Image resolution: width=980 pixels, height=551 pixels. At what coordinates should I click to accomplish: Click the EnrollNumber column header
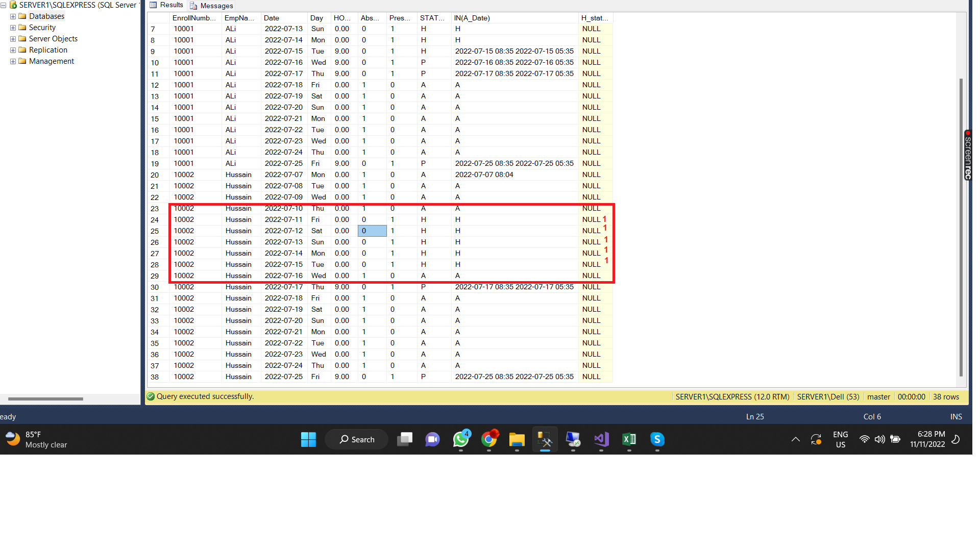(x=194, y=18)
